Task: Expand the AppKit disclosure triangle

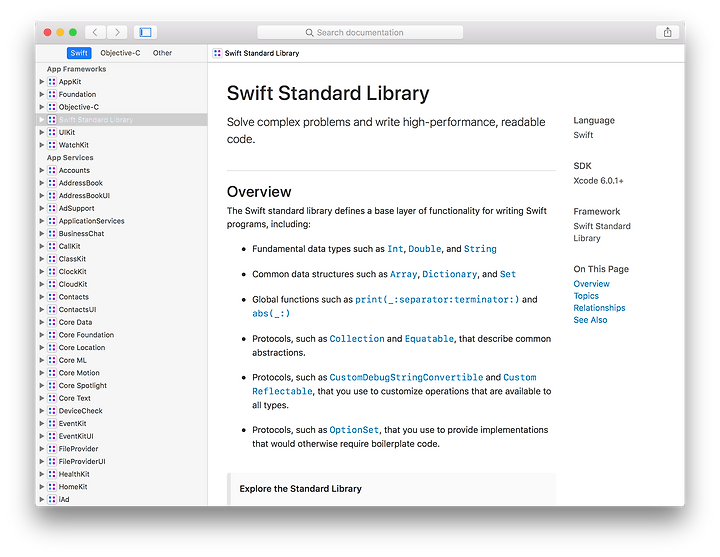Action: coord(42,82)
